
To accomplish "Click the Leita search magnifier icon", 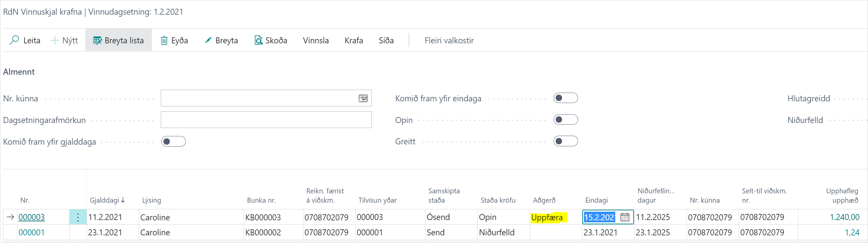I will tap(14, 40).
